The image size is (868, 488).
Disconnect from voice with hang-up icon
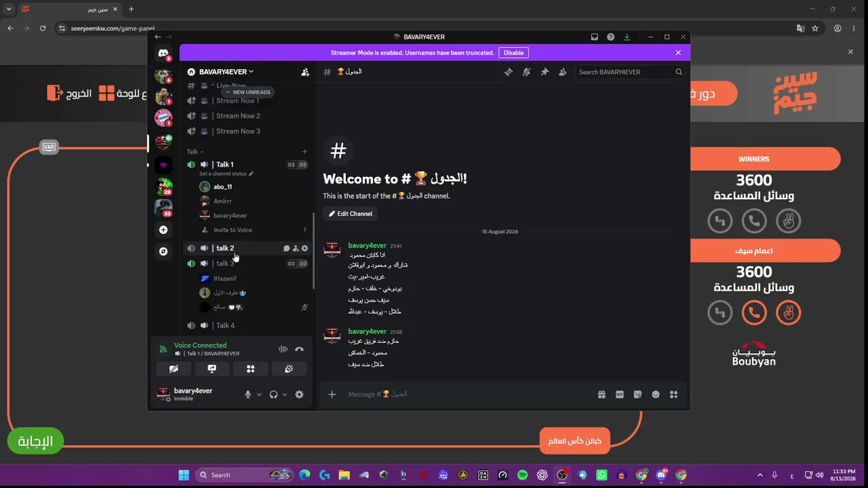(299, 349)
